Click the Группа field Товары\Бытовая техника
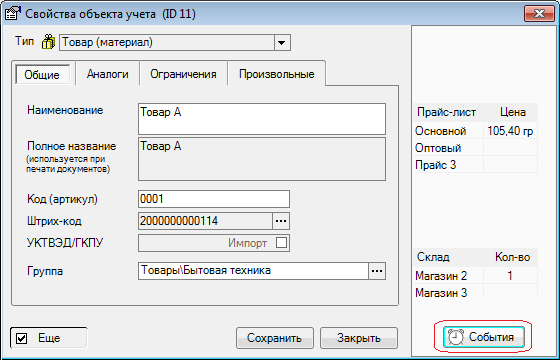Image resolution: width=560 pixels, height=360 pixels. 253,271
